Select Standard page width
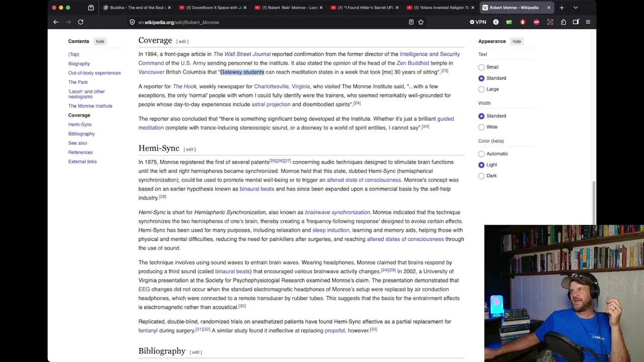644x362 pixels. 481,116
